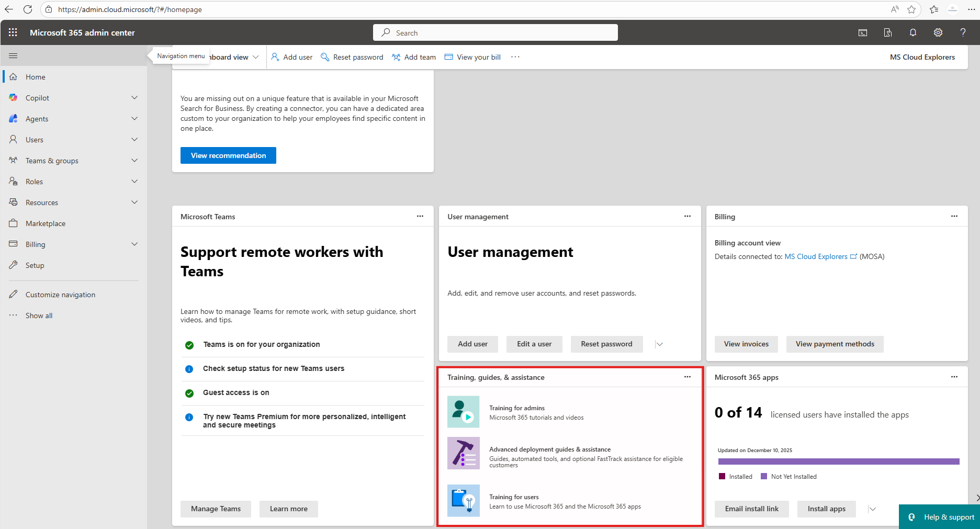
Task: Open the Microsoft 365 app launcher grid
Action: [13, 32]
